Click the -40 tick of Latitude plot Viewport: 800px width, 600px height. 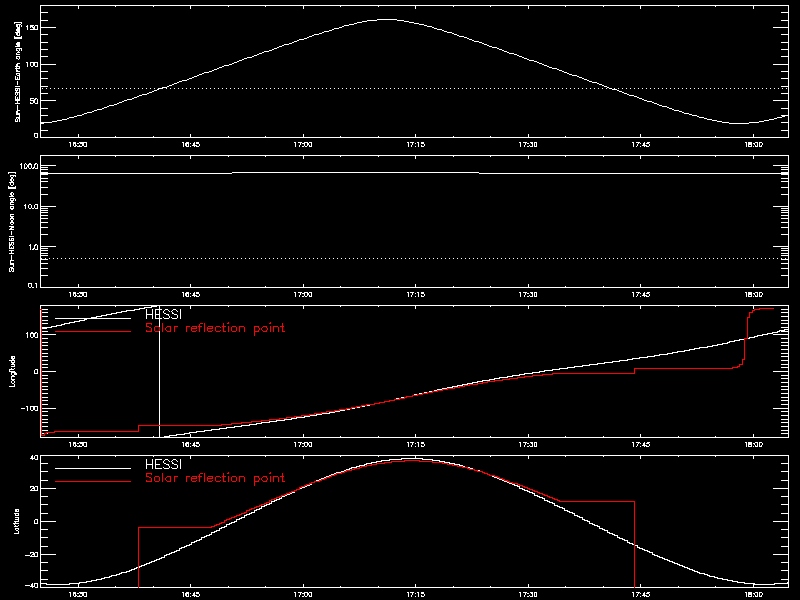point(32,585)
